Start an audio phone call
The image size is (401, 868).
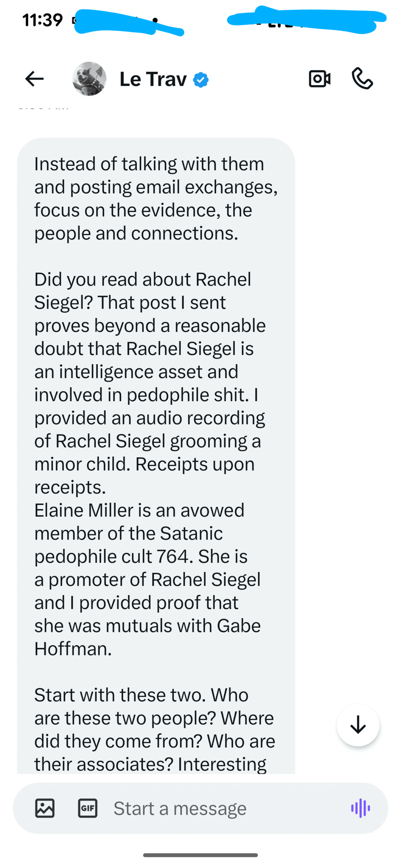(x=362, y=79)
